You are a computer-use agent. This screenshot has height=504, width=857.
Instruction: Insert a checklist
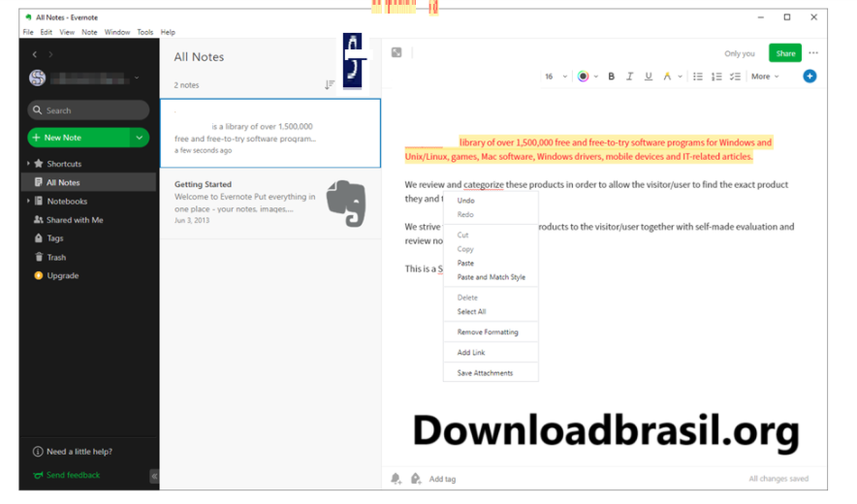point(735,77)
